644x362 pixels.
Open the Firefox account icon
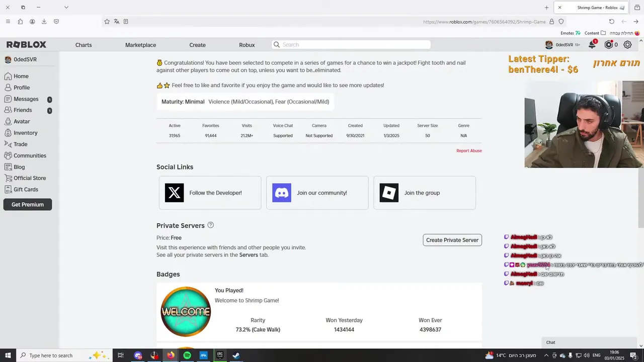[x=32, y=22]
